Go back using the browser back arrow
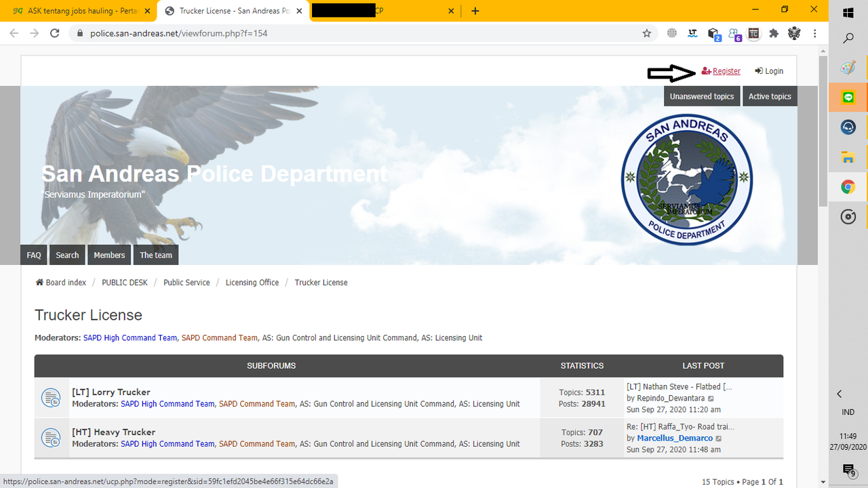The image size is (868, 488). pyautogui.click(x=14, y=33)
